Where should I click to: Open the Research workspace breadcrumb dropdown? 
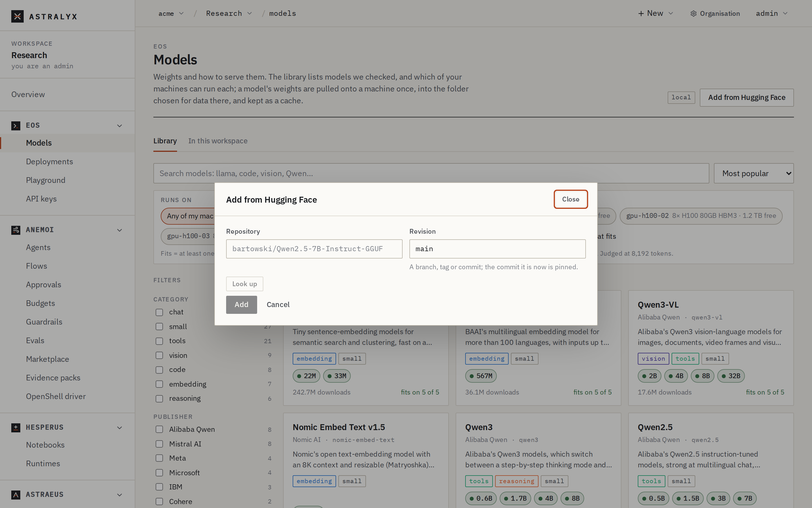[229, 14]
